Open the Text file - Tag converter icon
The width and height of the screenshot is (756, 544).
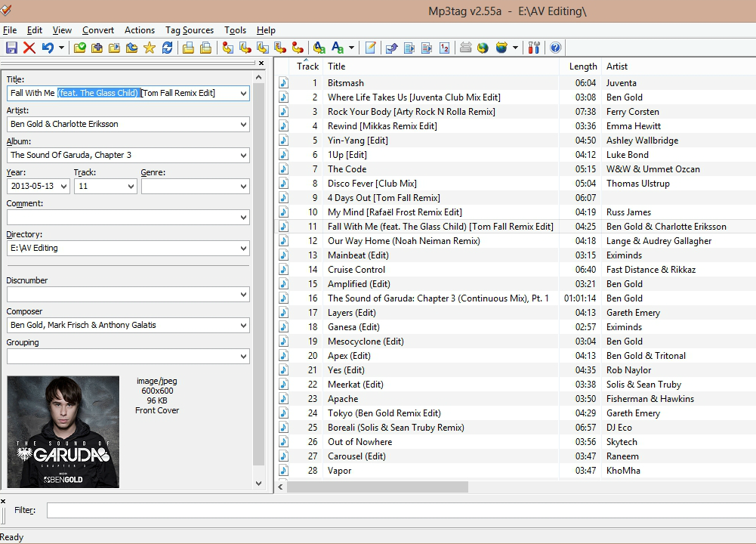tap(280, 48)
